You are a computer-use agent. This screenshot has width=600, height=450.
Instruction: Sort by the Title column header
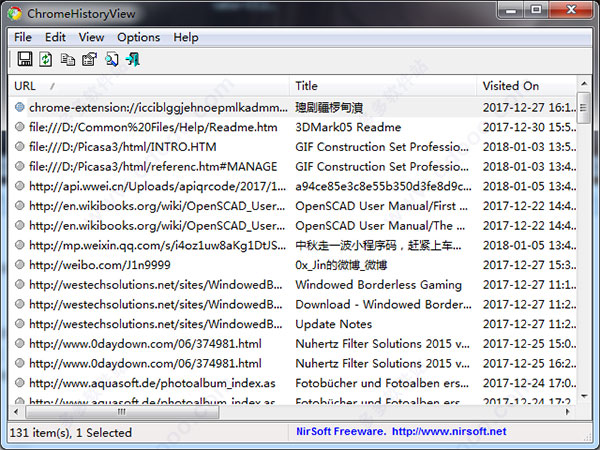click(383, 86)
